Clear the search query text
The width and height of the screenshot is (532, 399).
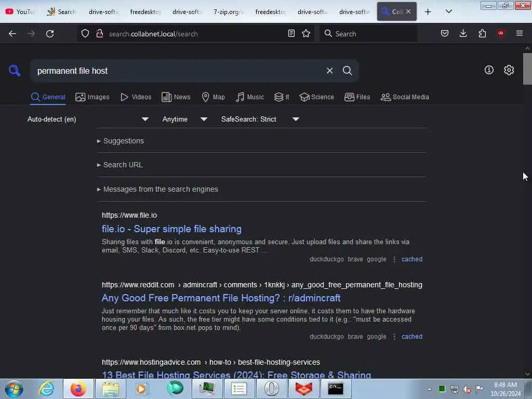329,71
